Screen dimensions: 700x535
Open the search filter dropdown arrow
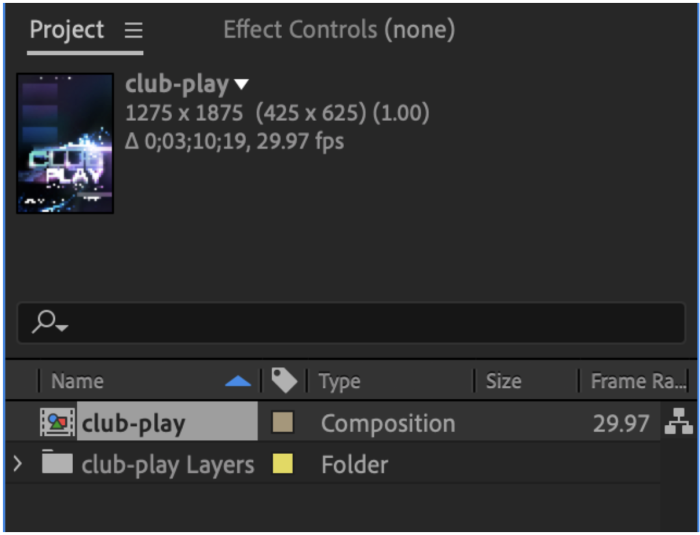pyautogui.click(x=62, y=328)
